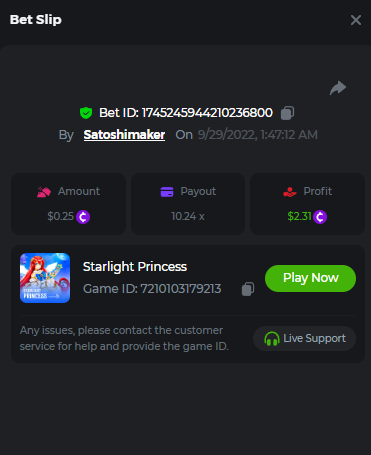Click the Play Now button
The height and width of the screenshot is (455, 371).
click(310, 278)
